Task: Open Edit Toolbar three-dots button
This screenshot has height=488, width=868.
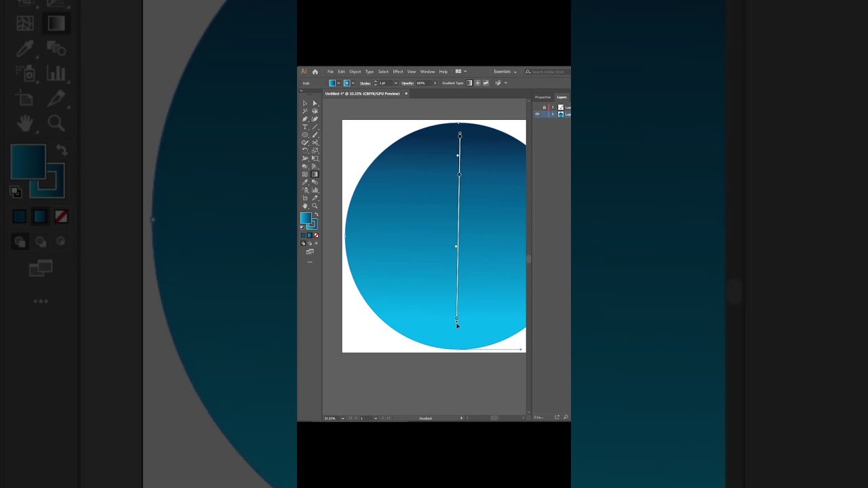Action: pyautogui.click(x=310, y=262)
